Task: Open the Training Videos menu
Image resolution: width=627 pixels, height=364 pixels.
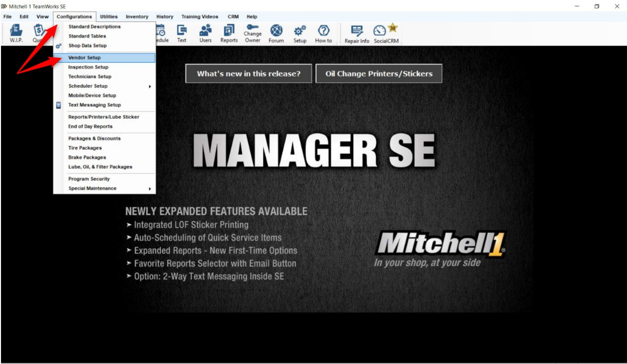Action: click(200, 17)
